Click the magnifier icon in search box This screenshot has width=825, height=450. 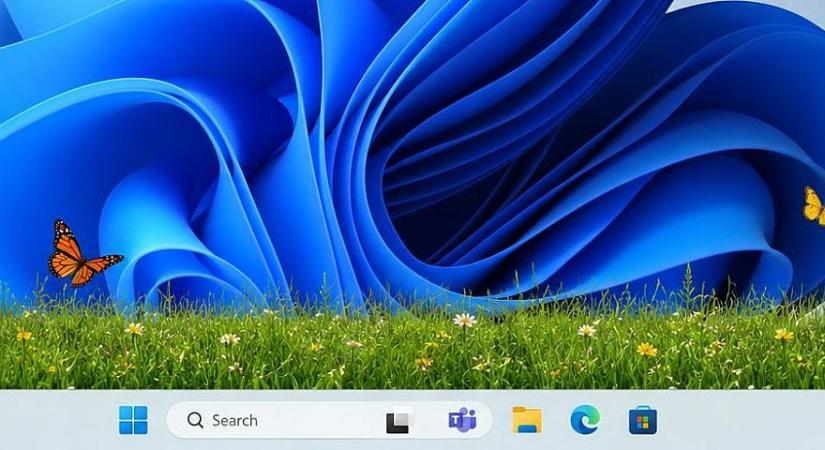pos(195,420)
